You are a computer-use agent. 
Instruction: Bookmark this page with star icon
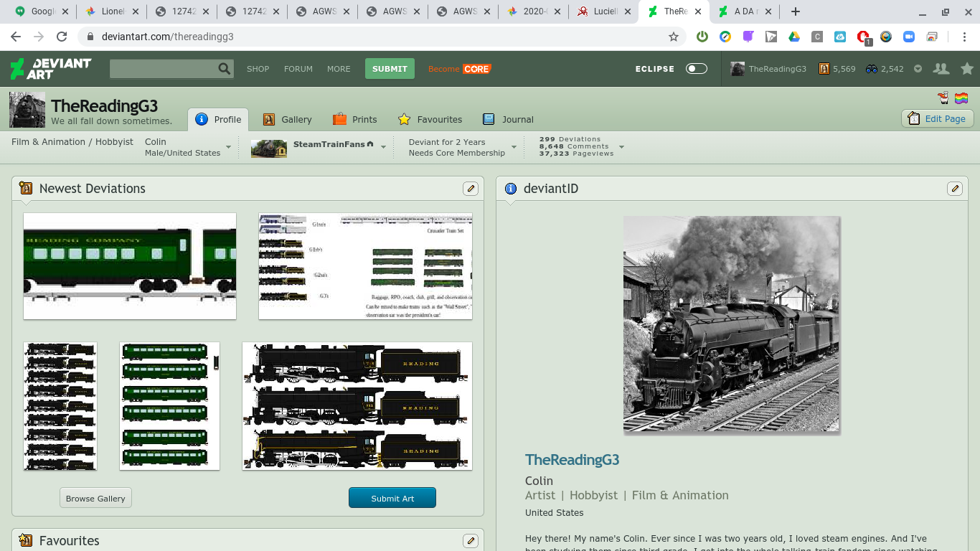click(674, 37)
